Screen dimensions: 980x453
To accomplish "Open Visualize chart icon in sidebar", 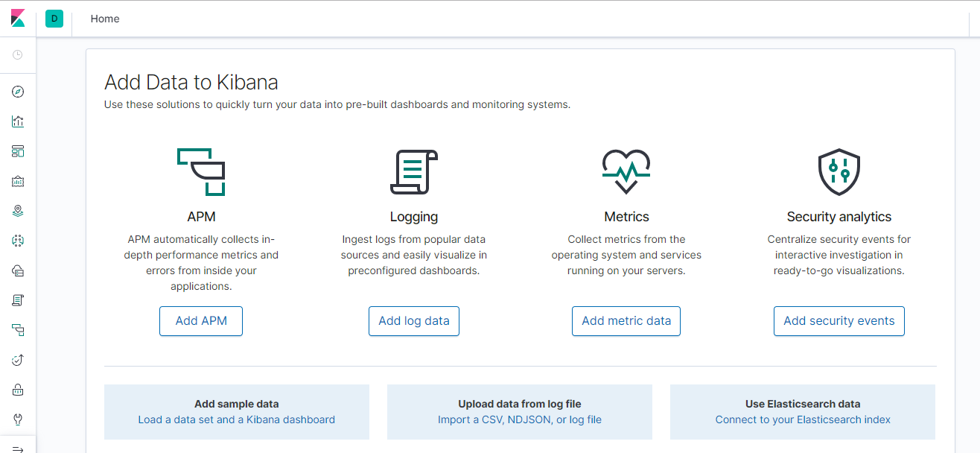I will coord(18,121).
